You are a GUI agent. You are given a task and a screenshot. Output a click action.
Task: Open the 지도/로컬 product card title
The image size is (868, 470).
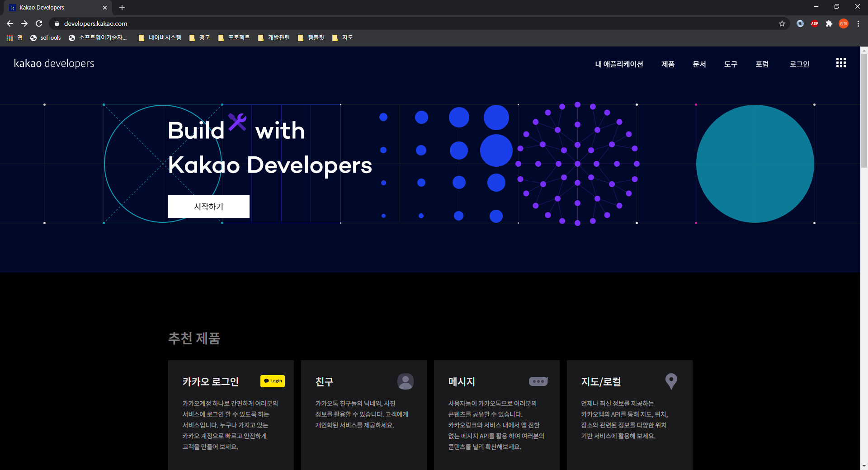[601, 382]
